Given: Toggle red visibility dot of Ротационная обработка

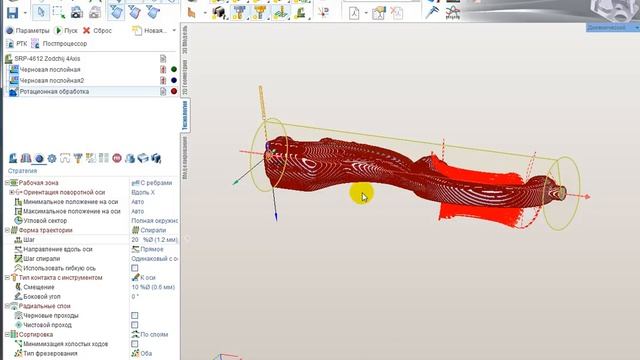Looking at the screenshot, I should 174,91.
